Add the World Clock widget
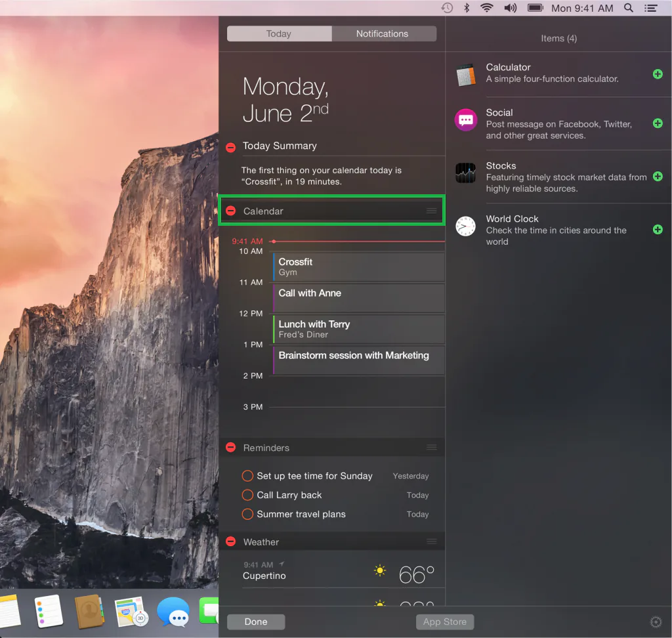The height and width of the screenshot is (638, 672). [x=658, y=229]
